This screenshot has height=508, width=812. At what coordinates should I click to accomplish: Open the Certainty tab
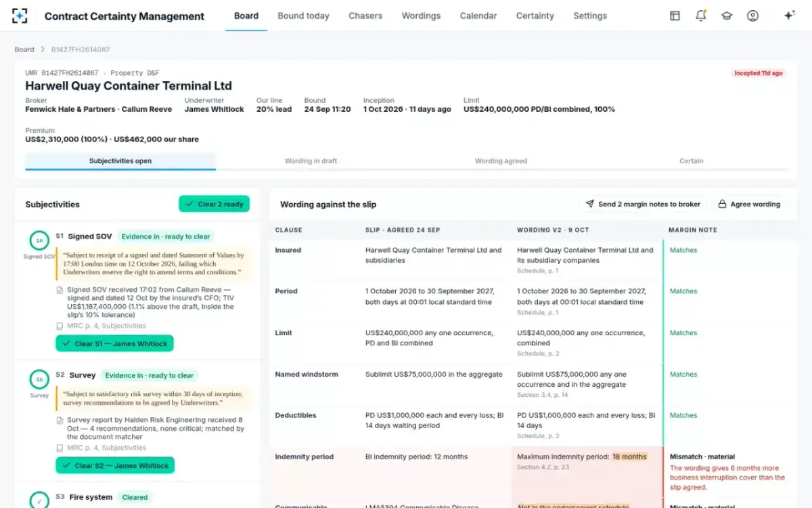pyautogui.click(x=535, y=16)
